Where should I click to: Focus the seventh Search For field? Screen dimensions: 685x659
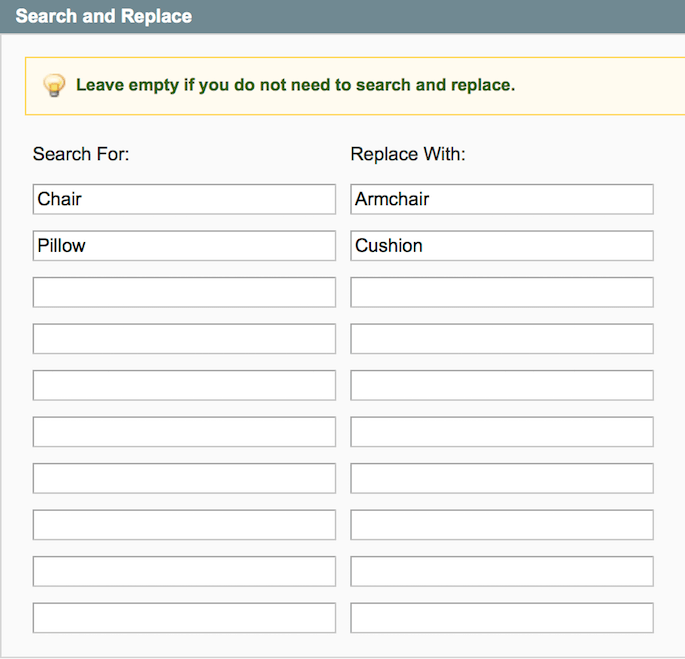tap(184, 478)
